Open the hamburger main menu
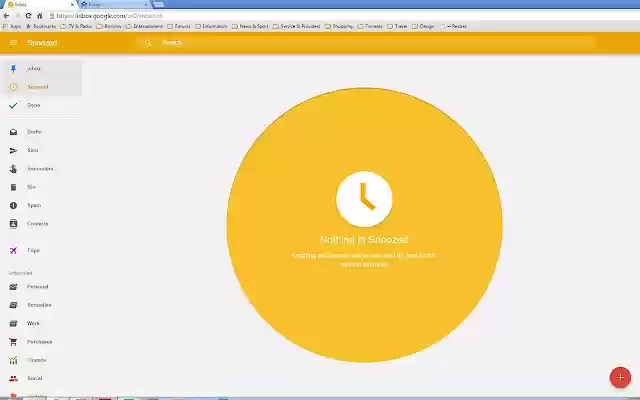Image resolution: width=640 pixels, height=400 pixels. click(13, 43)
